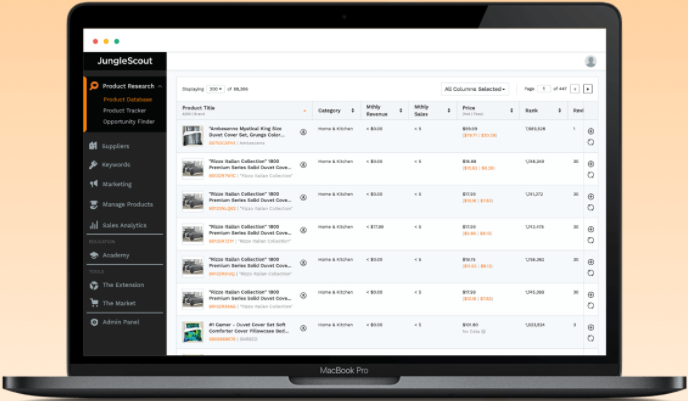Click the plus icon for the $19.79 Rizzo product
This screenshot has height=401, width=688.
[x=591, y=262]
